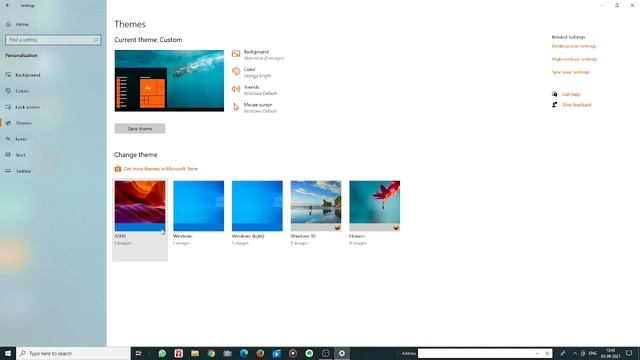Screen dimensions: 640x360
Task: Open Sync your settings link
Action: 571,72
